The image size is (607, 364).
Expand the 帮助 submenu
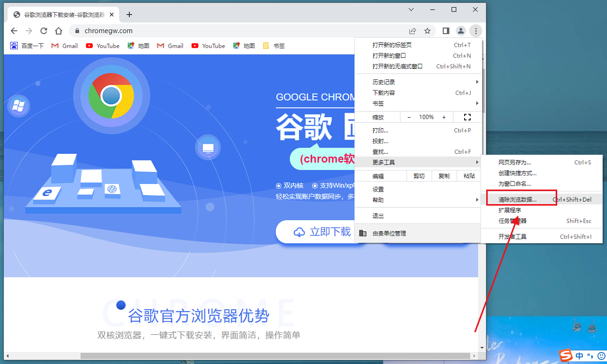(418, 200)
